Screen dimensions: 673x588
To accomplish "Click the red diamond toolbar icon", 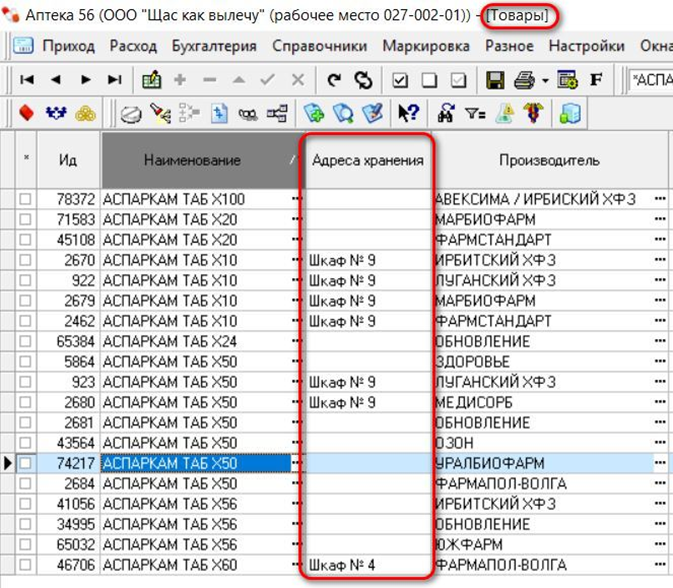I will pos(26,114).
